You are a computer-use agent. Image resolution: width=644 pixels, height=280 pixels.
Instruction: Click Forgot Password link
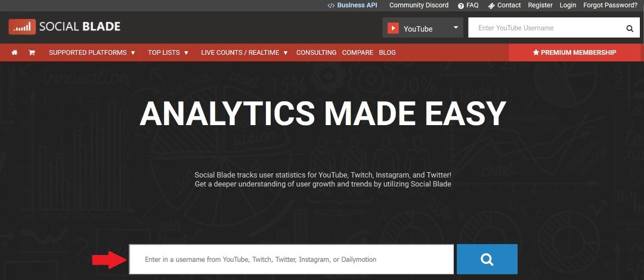point(611,5)
